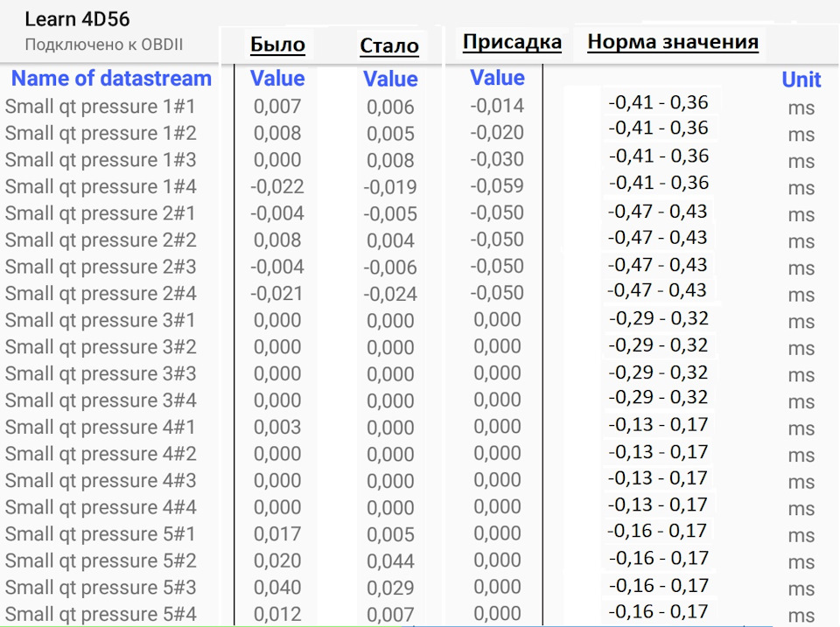Select row 'Small qt pressure 3#2'

pyautogui.click(x=420, y=347)
